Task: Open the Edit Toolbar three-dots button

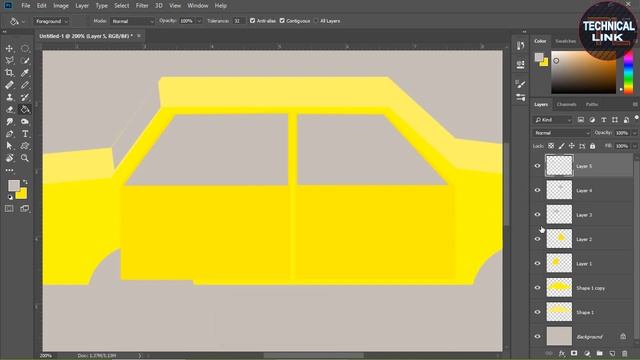Action: 9,170
